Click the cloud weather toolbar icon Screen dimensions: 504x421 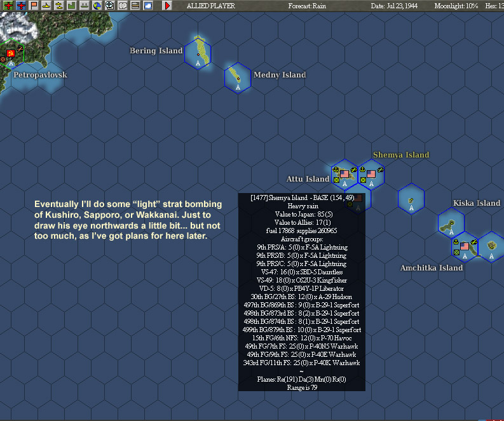click(148, 6)
